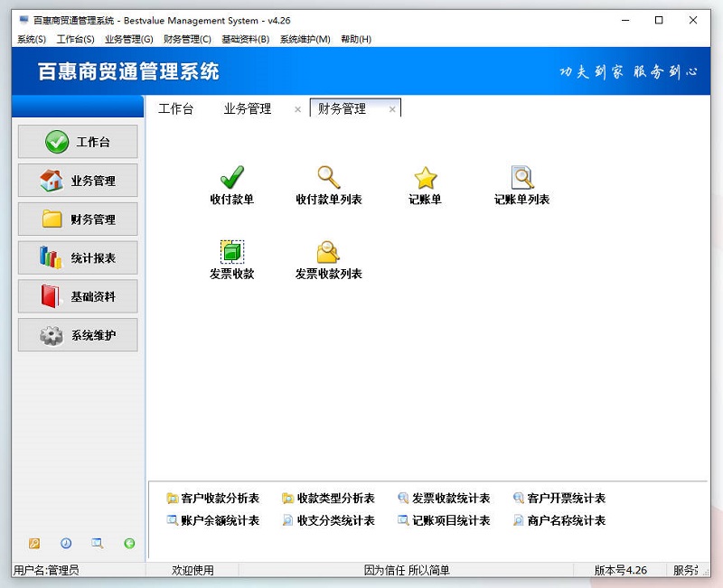Close the 业务管理 tab
This screenshot has width=723, height=588.
coord(297,108)
